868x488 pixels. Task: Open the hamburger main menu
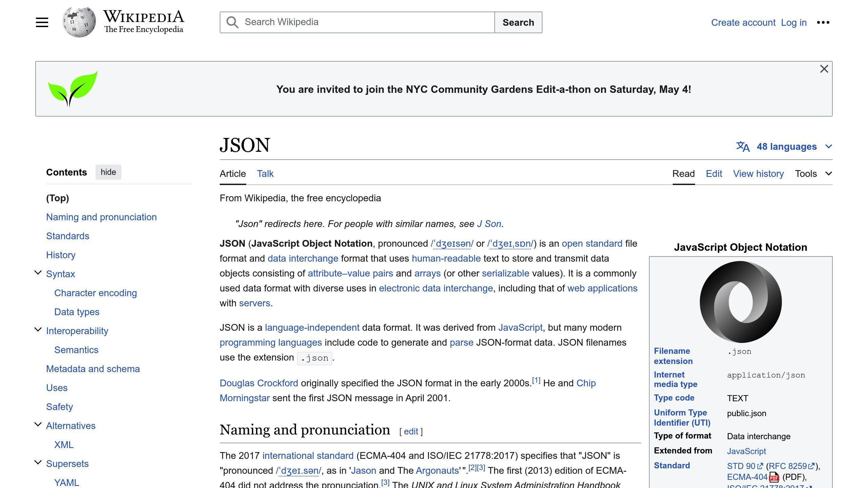pos(42,22)
